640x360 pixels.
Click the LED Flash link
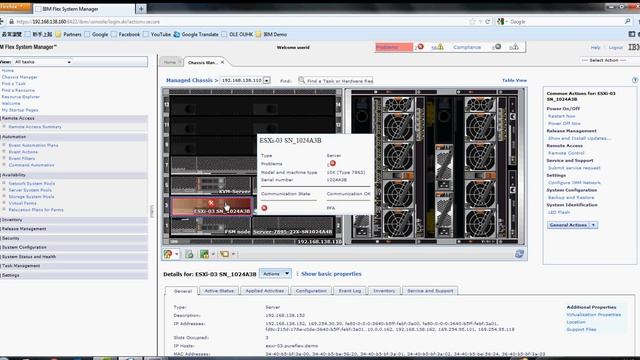pyautogui.click(x=559, y=212)
